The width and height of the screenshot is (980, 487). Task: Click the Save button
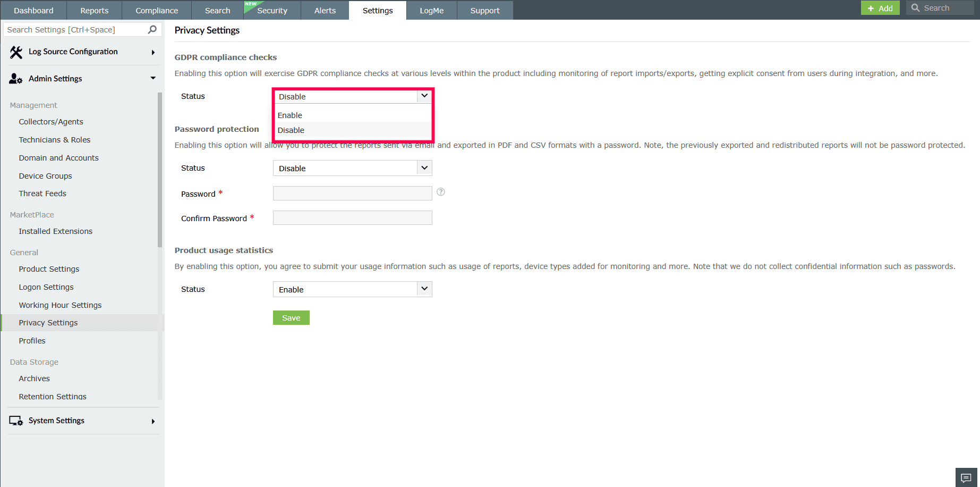291,317
